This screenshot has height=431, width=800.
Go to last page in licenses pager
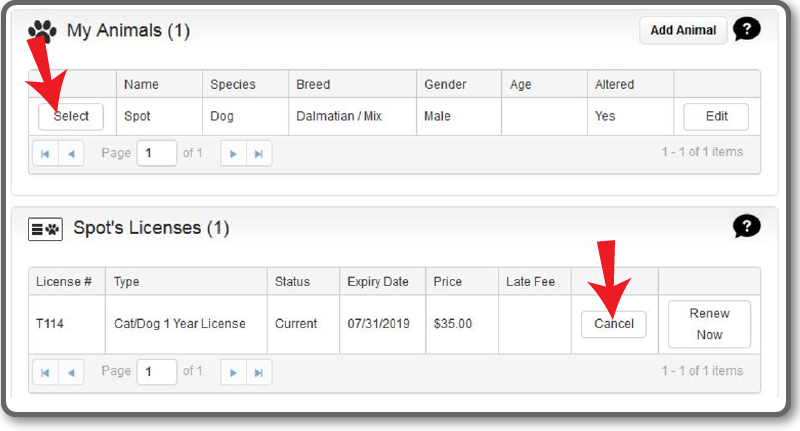coord(259,372)
